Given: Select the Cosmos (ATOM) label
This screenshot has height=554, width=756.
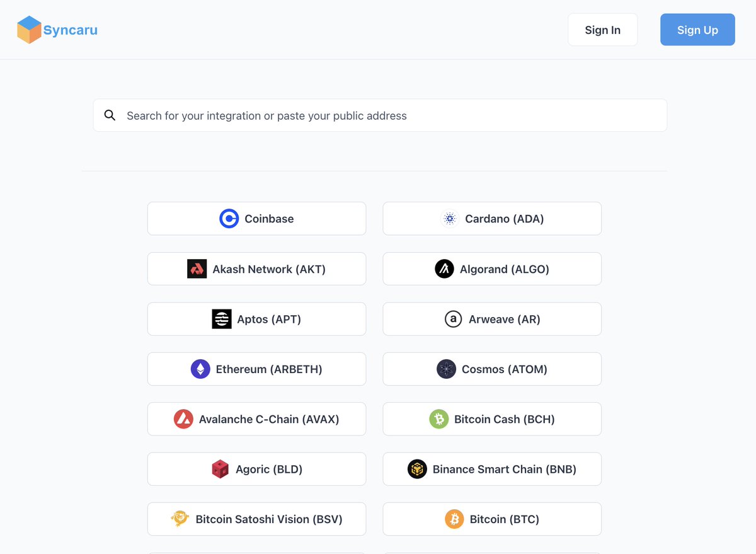Looking at the screenshot, I should [x=504, y=369].
